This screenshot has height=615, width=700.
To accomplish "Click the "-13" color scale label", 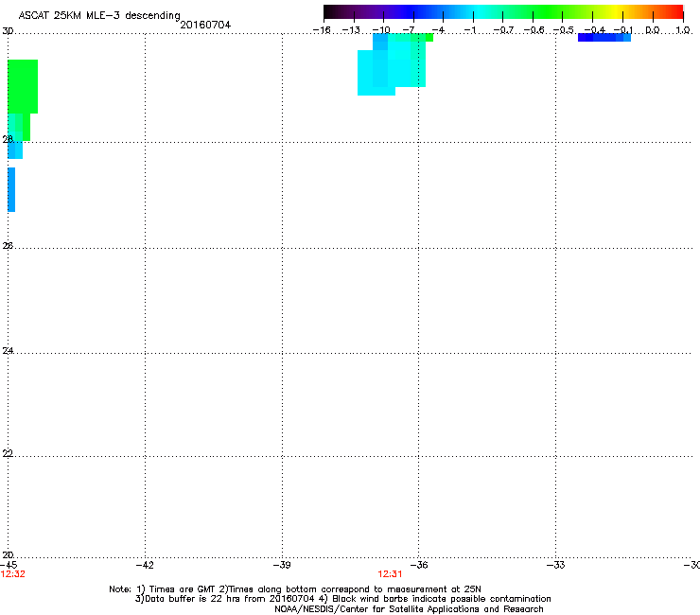I will pyautogui.click(x=351, y=30).
